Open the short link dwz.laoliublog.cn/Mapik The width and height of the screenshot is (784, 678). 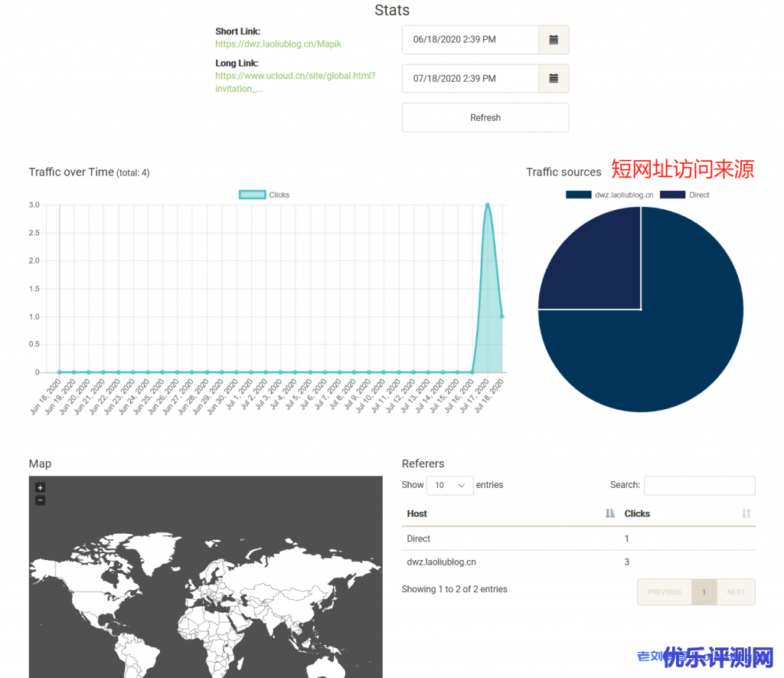[278, 44]
